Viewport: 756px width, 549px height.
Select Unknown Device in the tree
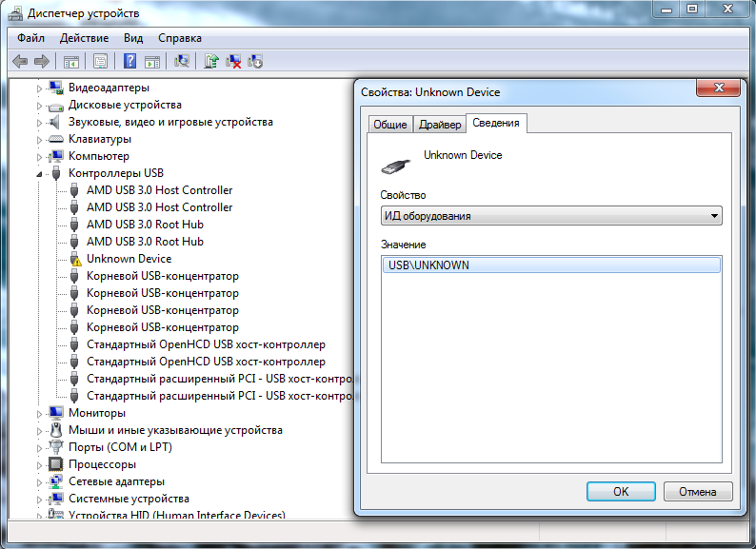(129, 259)
